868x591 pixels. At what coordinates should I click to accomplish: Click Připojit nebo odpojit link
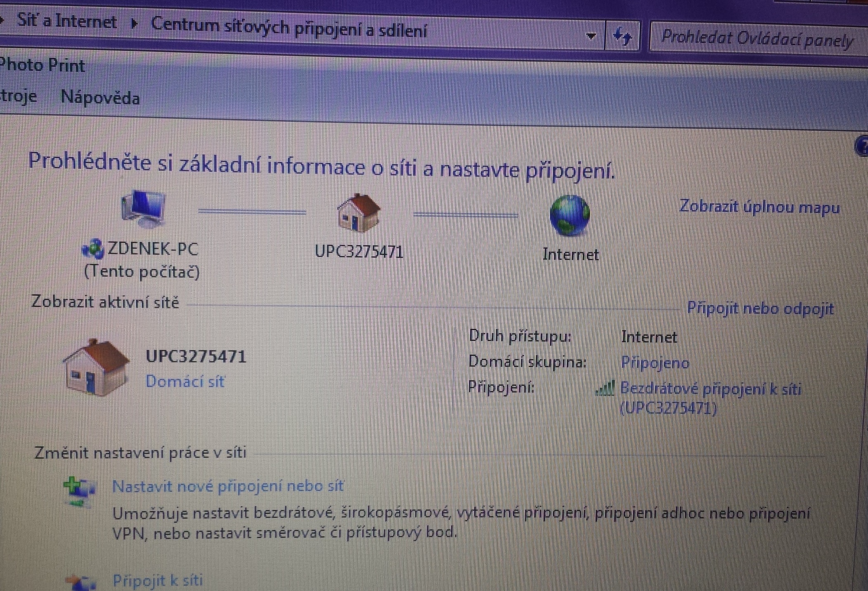(x=760, y=308)
